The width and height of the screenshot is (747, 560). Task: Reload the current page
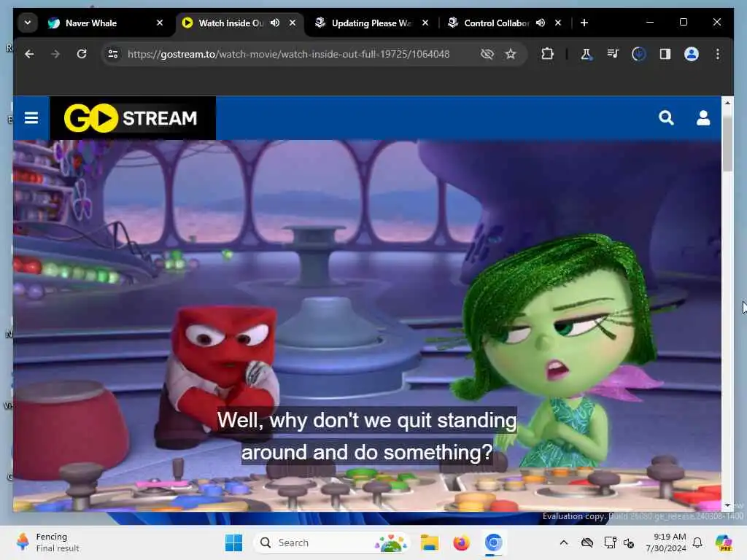pyautogui.click(x=82, y=54)
